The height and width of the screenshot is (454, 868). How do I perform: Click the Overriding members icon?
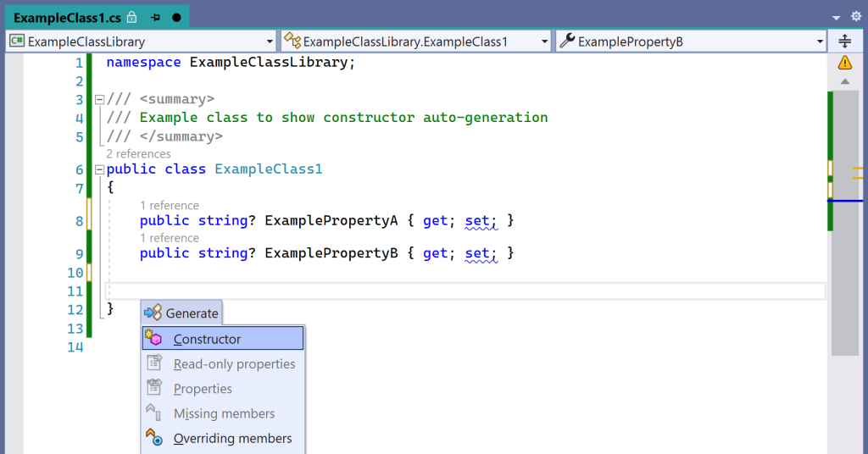click(154, 437)
